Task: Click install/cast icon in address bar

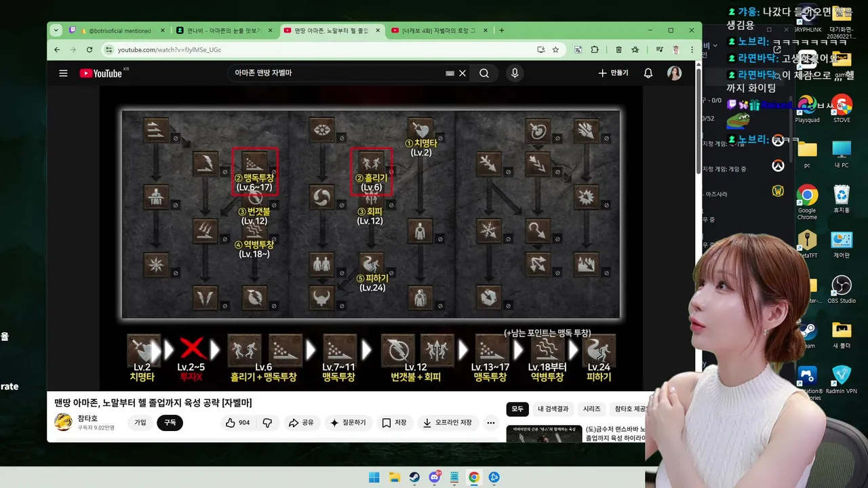Action: point(540,49)
